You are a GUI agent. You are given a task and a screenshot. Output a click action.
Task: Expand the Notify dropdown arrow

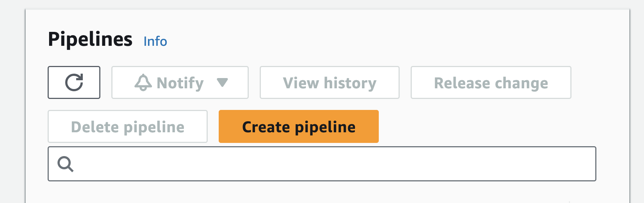coord(222,82)
